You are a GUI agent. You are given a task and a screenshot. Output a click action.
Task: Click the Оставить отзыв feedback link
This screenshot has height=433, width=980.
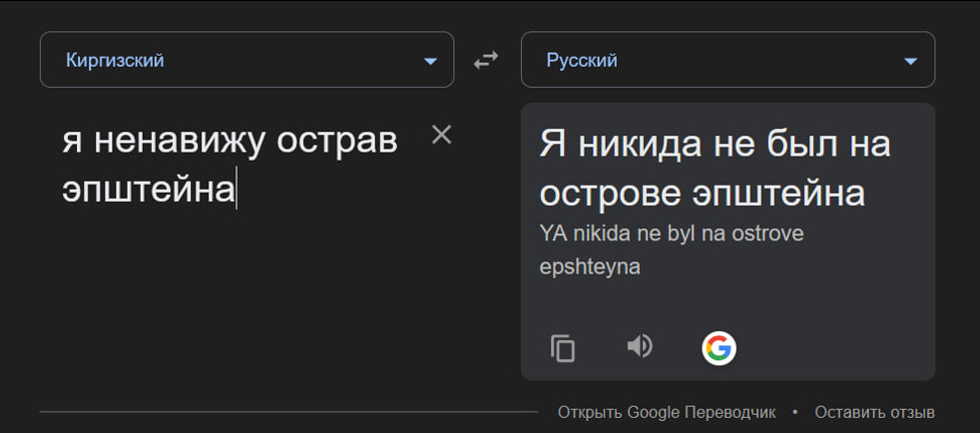tap(874, 412)
